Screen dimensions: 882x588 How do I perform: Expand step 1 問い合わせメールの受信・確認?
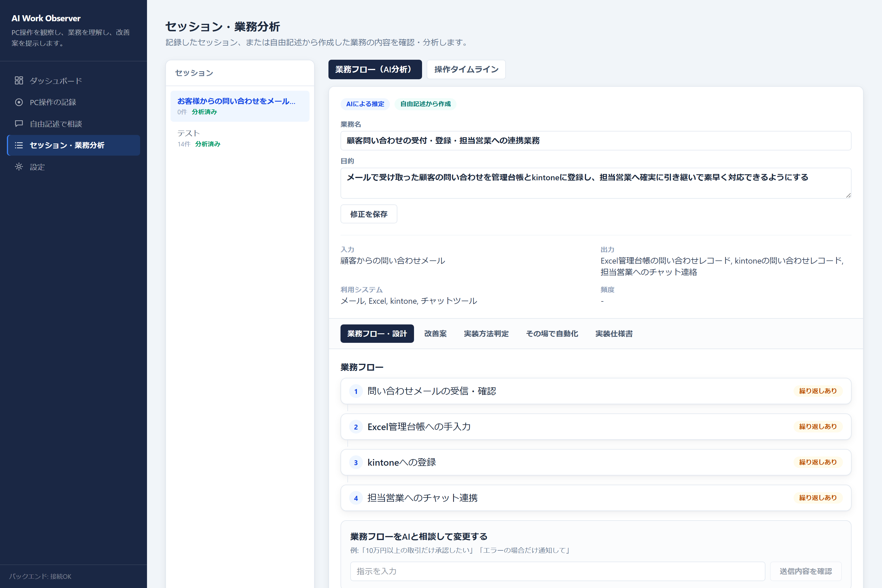[595, 391]
